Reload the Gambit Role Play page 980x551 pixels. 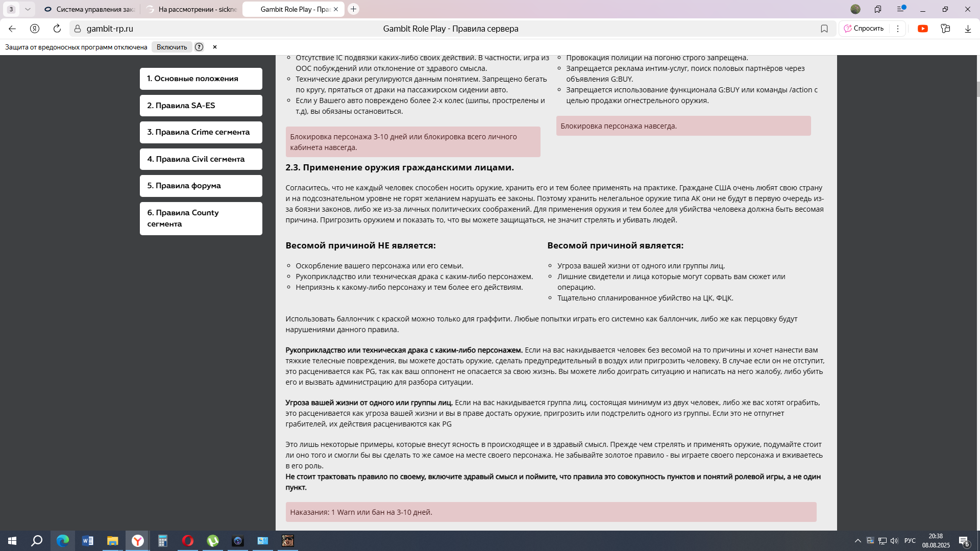tap(57, 29)
